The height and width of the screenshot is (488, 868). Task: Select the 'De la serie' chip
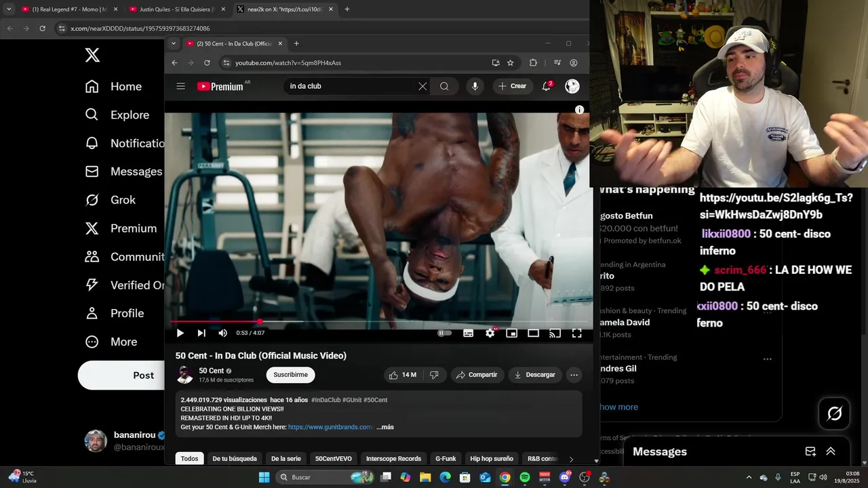click(x=286, y=459)
